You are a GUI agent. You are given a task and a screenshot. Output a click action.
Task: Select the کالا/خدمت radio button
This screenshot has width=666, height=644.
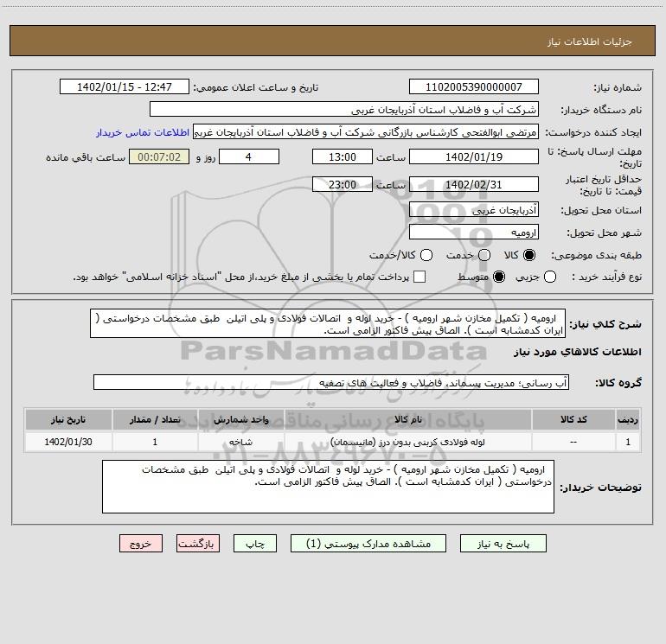coord(426,255)
